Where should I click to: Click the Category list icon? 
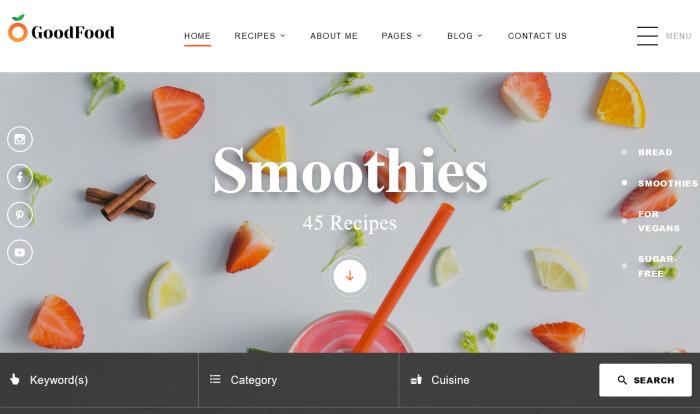[215, 379]
